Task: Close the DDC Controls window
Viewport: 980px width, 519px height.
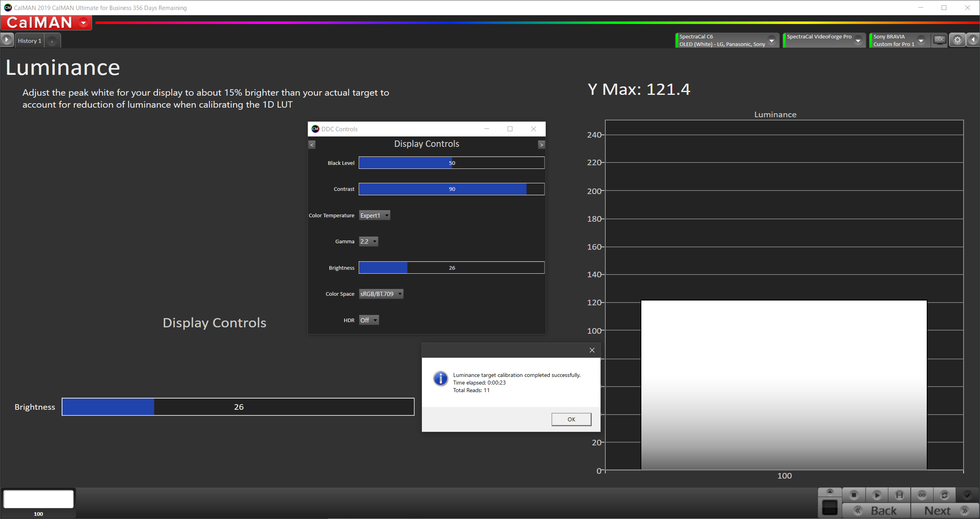Action: [533, 129]
